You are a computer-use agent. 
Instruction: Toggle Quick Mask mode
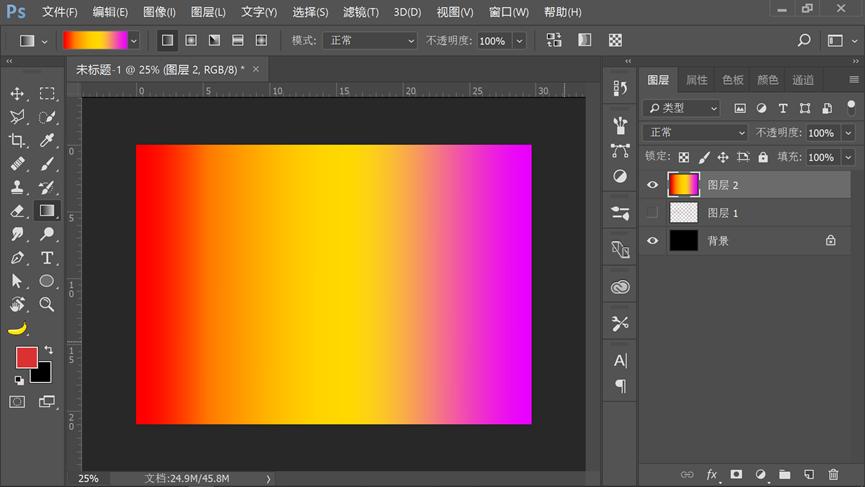click(x=17, y=402)
